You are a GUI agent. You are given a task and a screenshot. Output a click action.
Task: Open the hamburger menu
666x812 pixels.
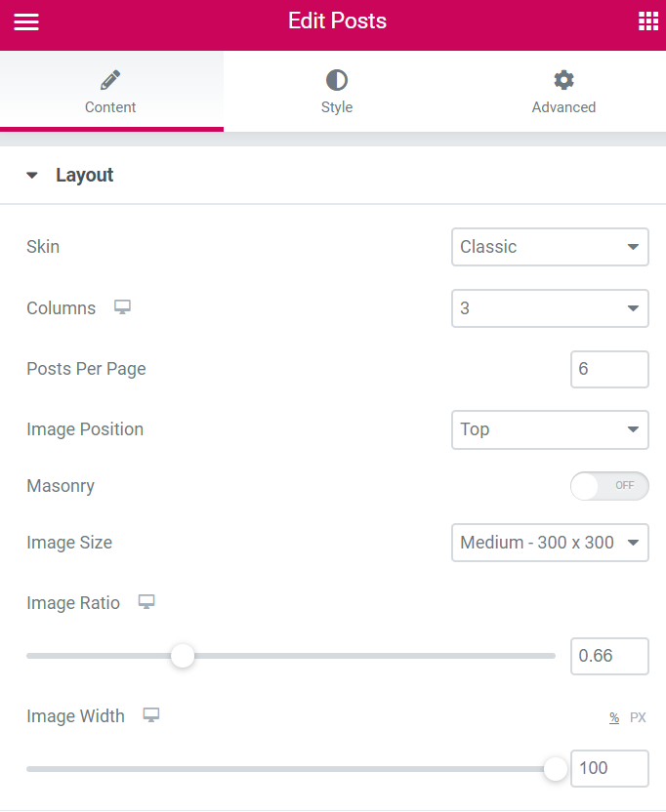pyautogui.click(x=26, y=21)
